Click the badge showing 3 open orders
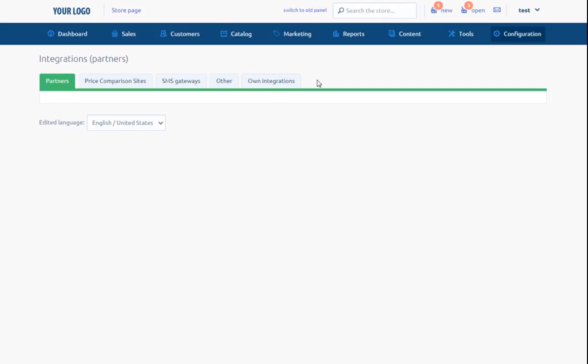The height and width of the screenshot is (364, 588). (469, 5)
